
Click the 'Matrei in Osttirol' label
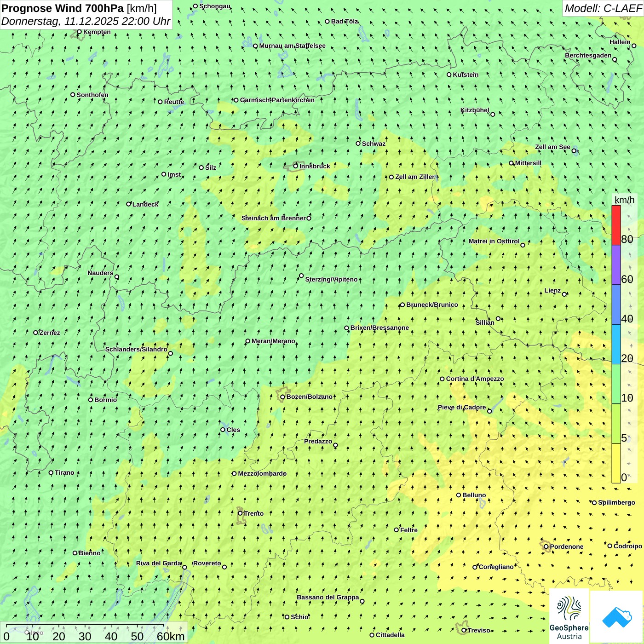click(494, 241)
